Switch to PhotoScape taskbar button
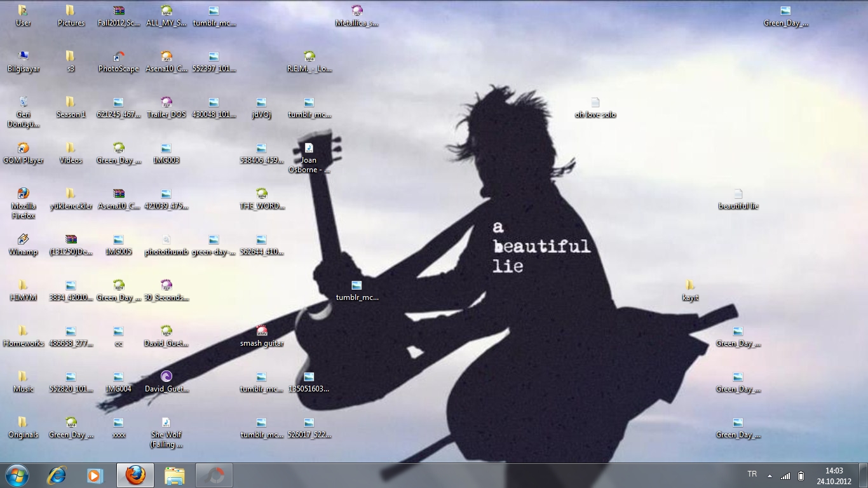This screenshot has width=868, height=488. 214,475
